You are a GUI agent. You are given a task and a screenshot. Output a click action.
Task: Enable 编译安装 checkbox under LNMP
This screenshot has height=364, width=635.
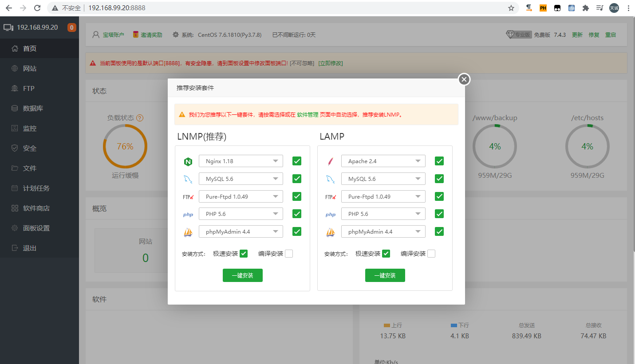(x=289, y=254)
